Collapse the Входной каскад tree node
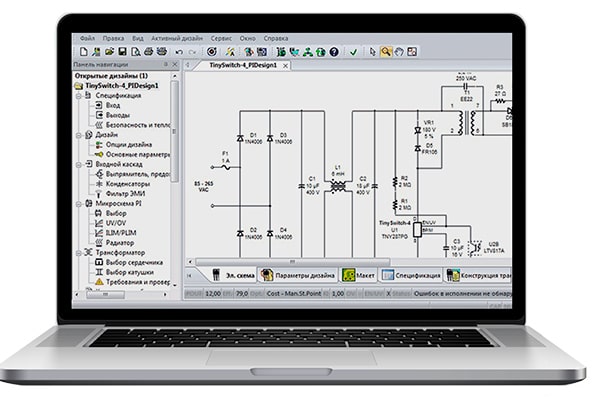This screenshot has height=397, width=600. point(78,164)
